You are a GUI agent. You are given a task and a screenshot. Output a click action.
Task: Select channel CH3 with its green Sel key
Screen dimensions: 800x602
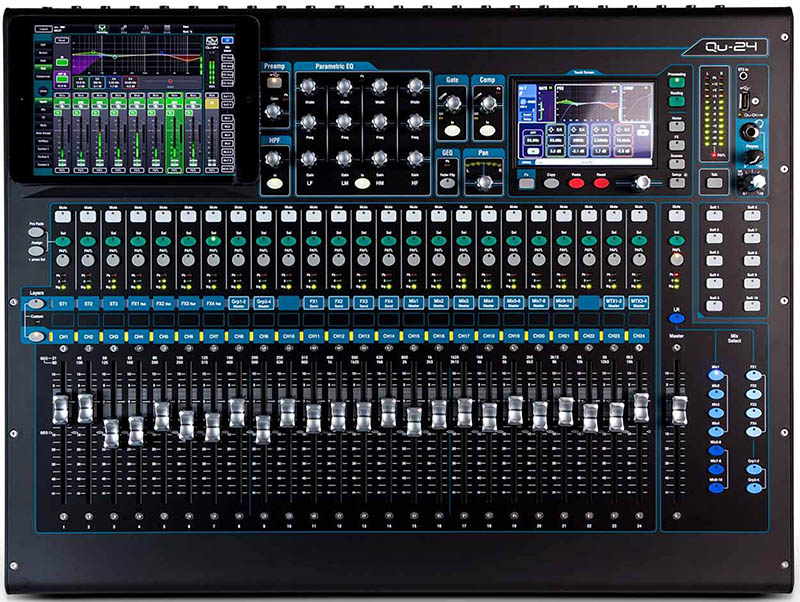coord(113,241)
